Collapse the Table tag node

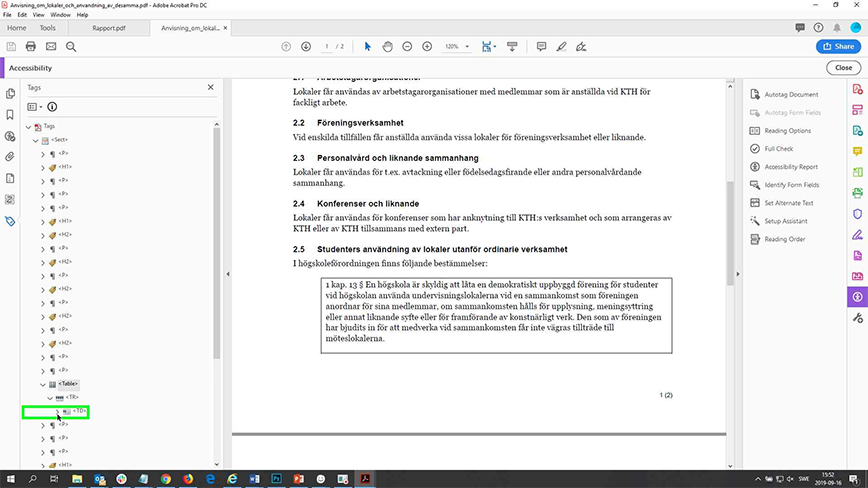(x=43, y=385)
